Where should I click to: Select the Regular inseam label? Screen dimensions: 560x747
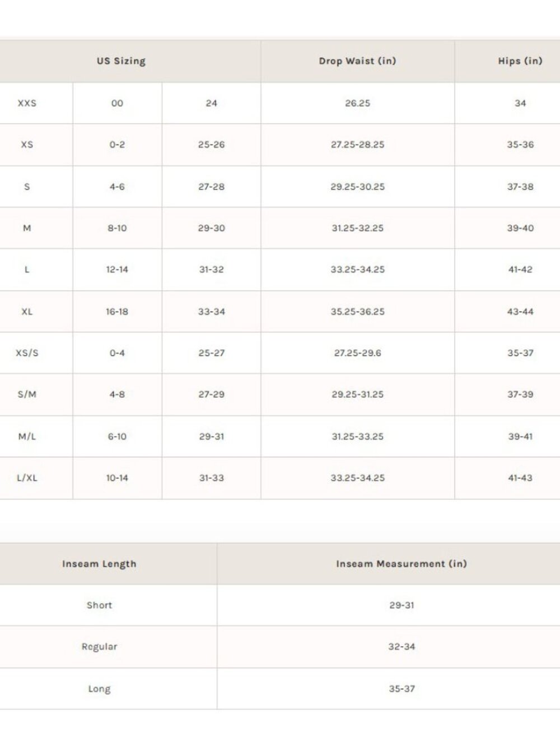pyautogui.click(x=99, y=647)
